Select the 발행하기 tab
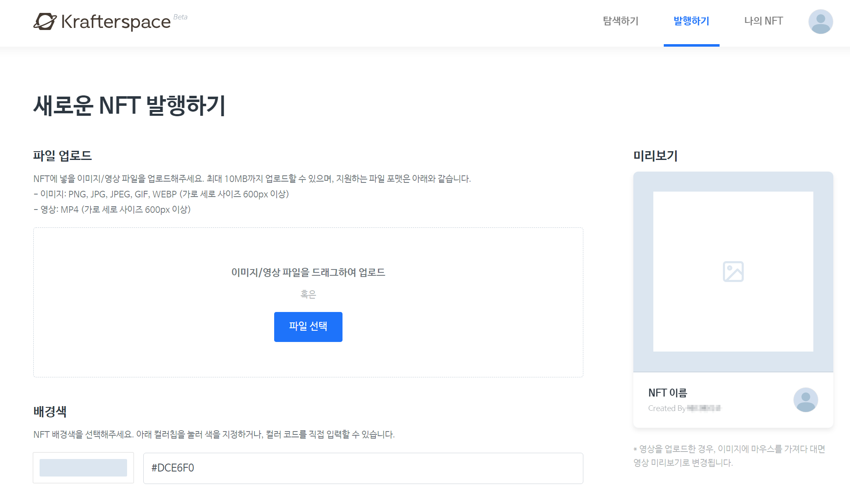 [691, 21]
